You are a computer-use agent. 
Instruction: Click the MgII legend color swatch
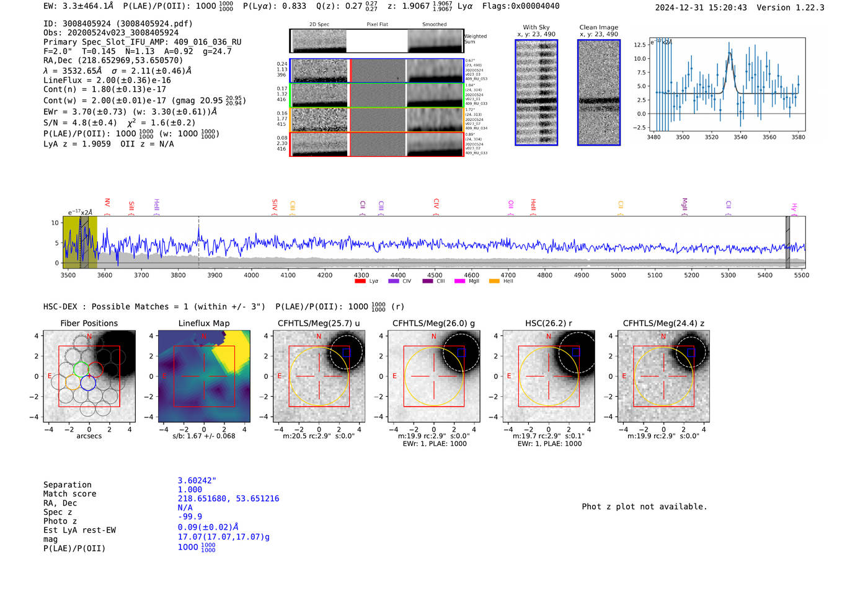(459, 282)
